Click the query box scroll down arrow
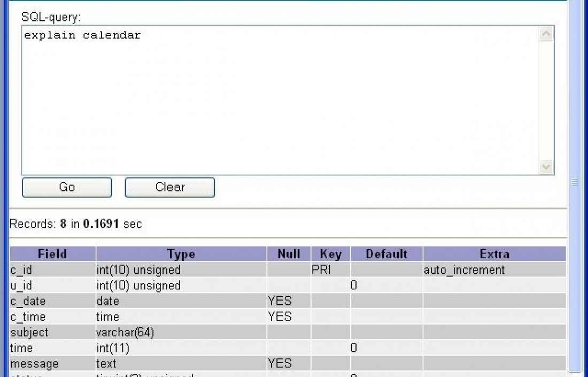 [546, 167]
